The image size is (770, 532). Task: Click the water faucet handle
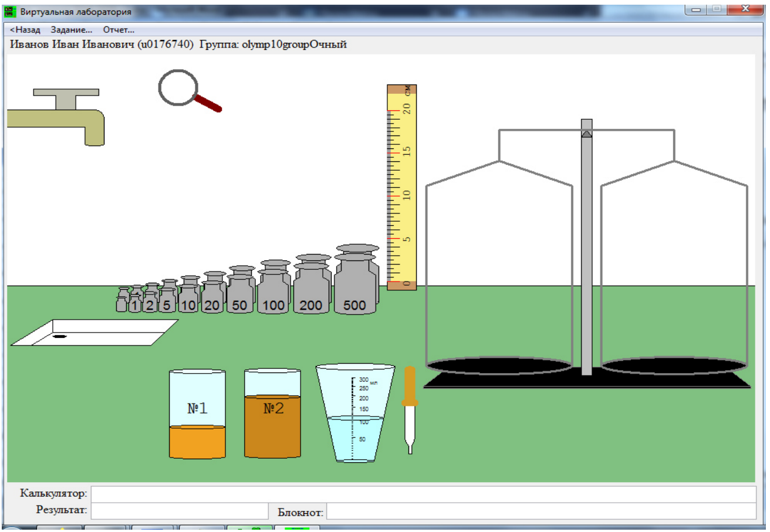tap(66, 99)
